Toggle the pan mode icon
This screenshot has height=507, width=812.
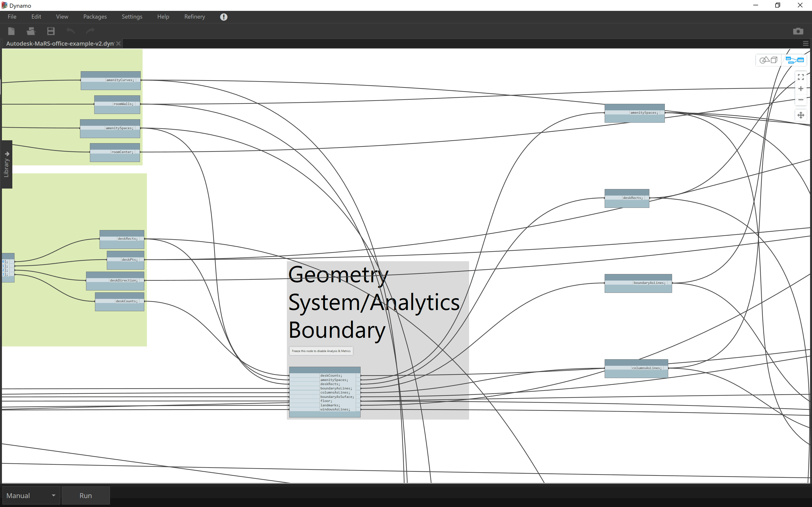coord(801,115)
